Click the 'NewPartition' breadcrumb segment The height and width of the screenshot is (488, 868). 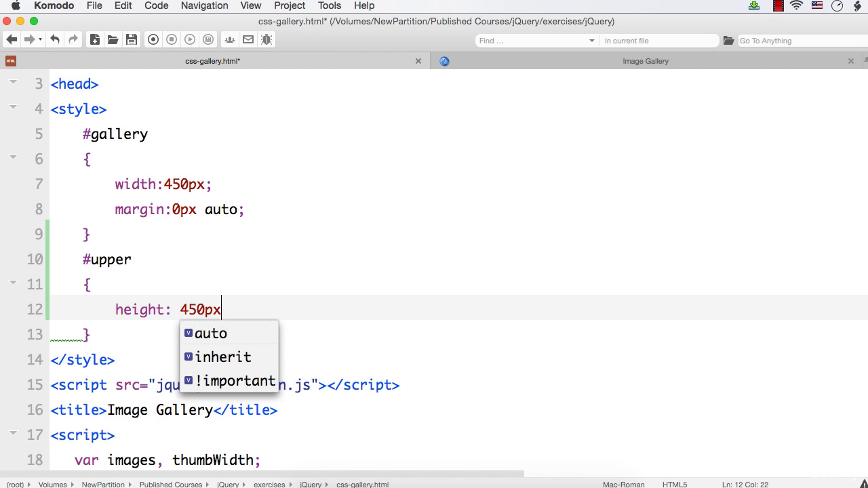coord(103,484)
